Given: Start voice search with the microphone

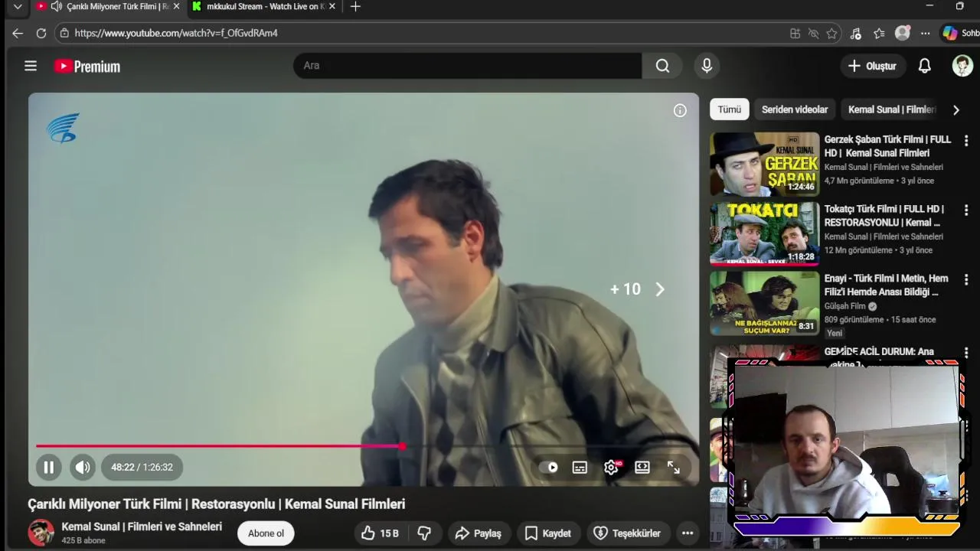Looking at the screenshot, I should tap(707, 66).
